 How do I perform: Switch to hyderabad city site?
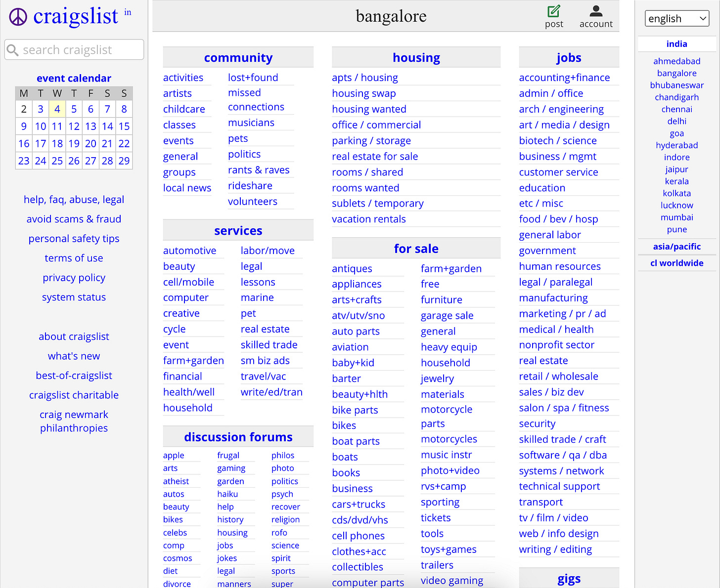(x=676, y=145)
